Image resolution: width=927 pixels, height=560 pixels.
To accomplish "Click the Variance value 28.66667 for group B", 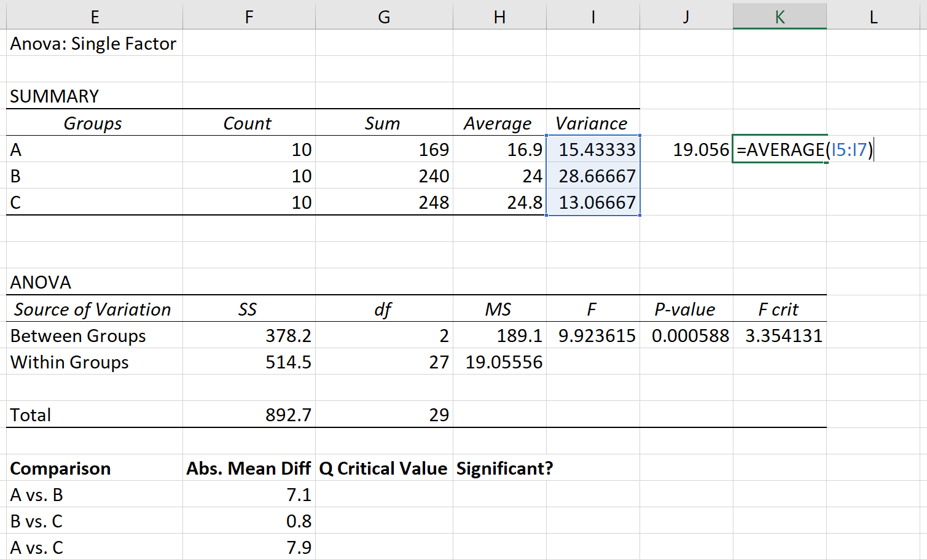I will click(x=592, y=176).
